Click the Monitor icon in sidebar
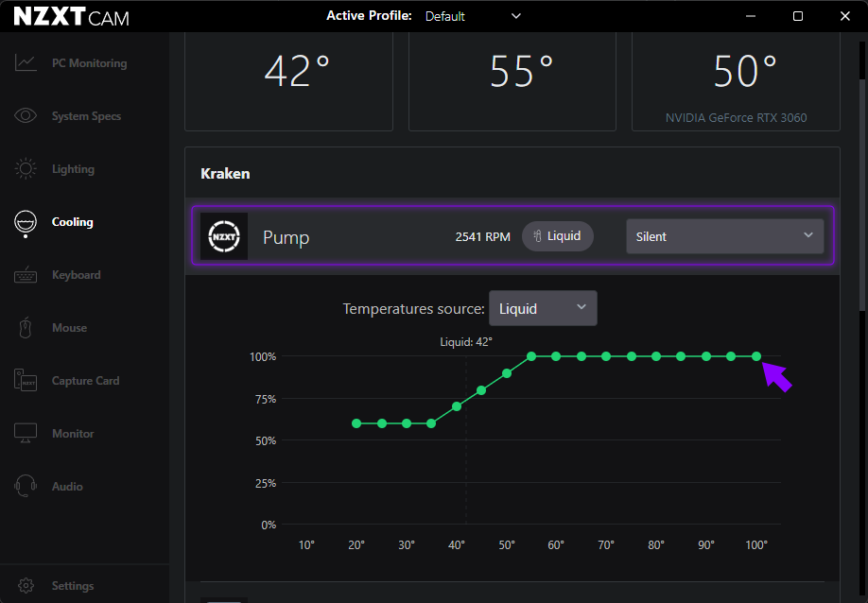The height and width of the screenshot is (603, 868). click(26, 434)
